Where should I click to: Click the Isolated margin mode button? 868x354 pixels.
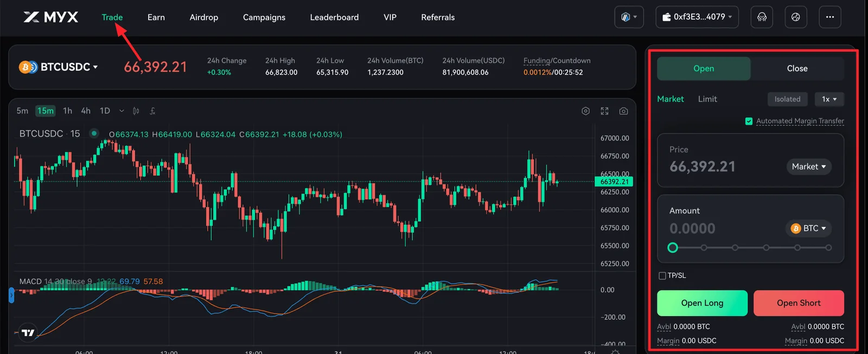click(787, 99)
